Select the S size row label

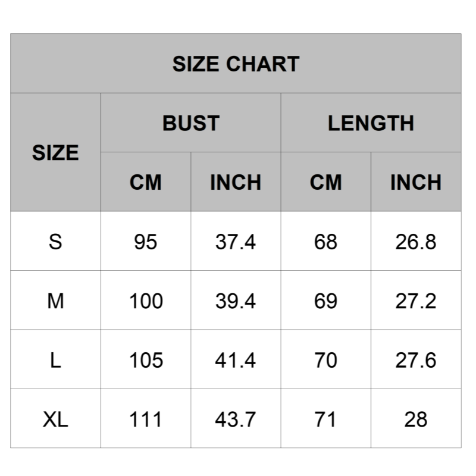pyautogui.click(x=55, y=242)
